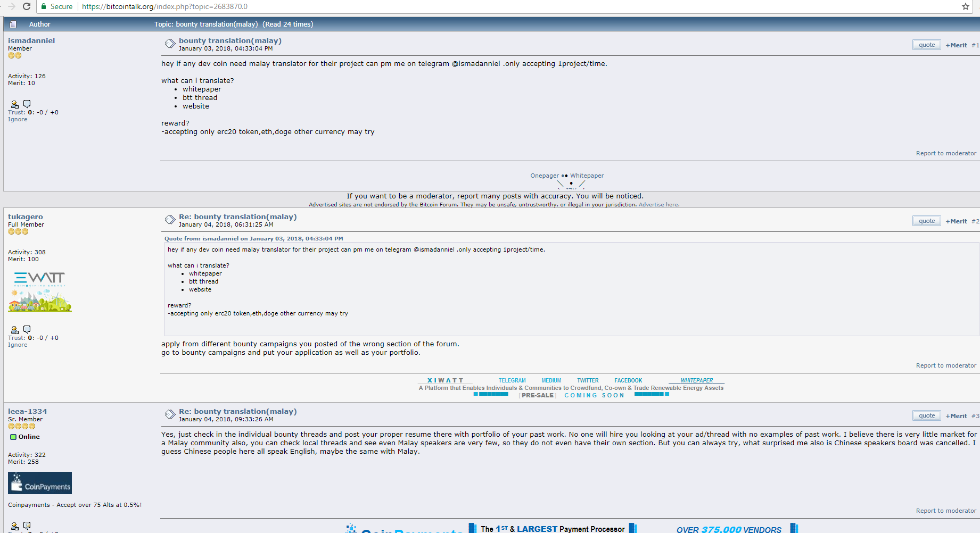Click PRE-SALE in the XIWATT signature
The height and width of the screenshot is (533, 980).
(x=538, y=395)
